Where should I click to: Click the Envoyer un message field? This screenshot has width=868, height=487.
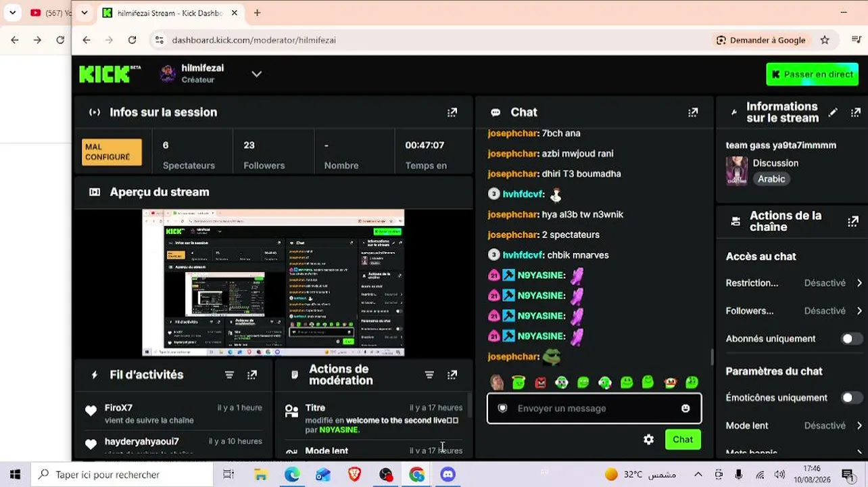tap(594, 409)
